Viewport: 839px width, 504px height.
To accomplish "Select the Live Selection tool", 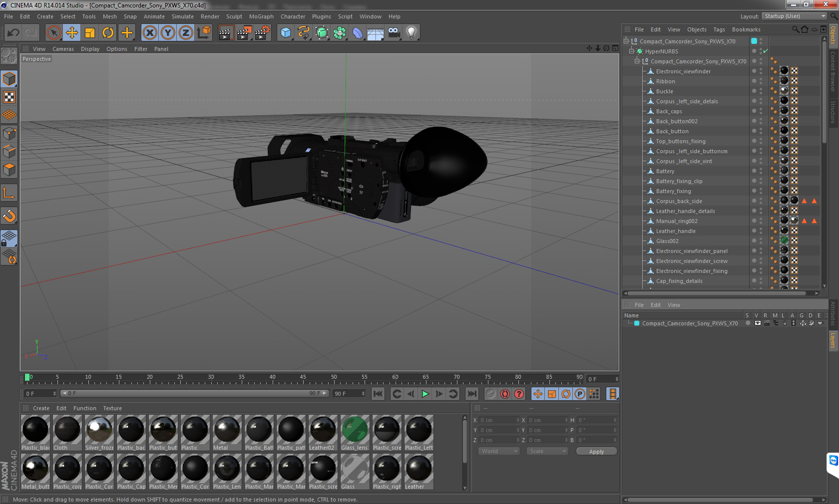I will pyautogui.click(x=53, y=33).
